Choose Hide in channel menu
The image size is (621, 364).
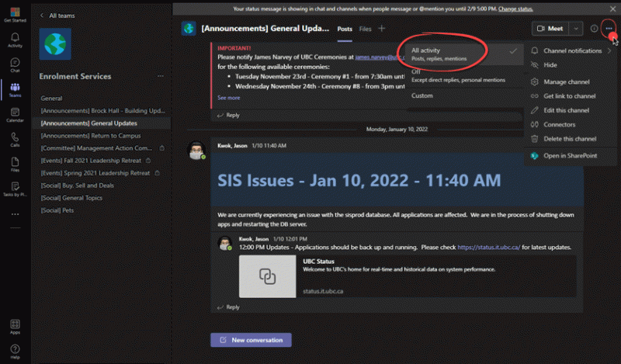[x=571, y=65]
